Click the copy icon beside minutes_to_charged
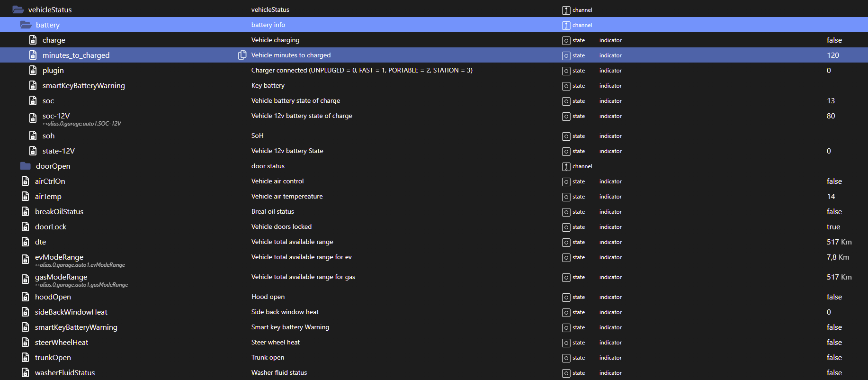Screen dimensions: 868x380 tap(242, 55)
